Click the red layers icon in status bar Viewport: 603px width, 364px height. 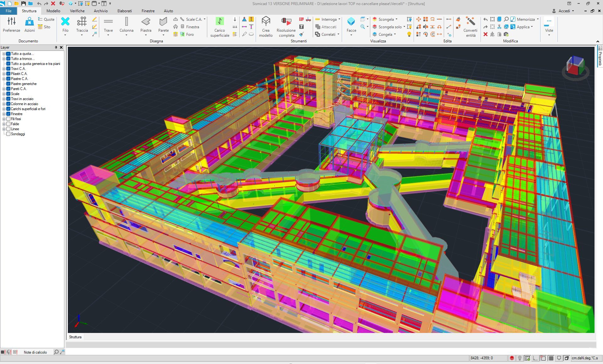click(512, 358)
